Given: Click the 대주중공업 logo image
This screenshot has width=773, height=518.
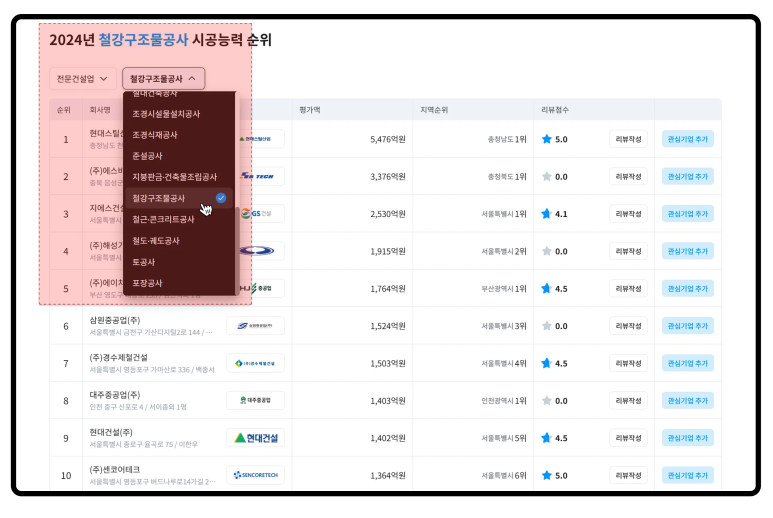Looking at the screenshot, I should tap(255, 400).
